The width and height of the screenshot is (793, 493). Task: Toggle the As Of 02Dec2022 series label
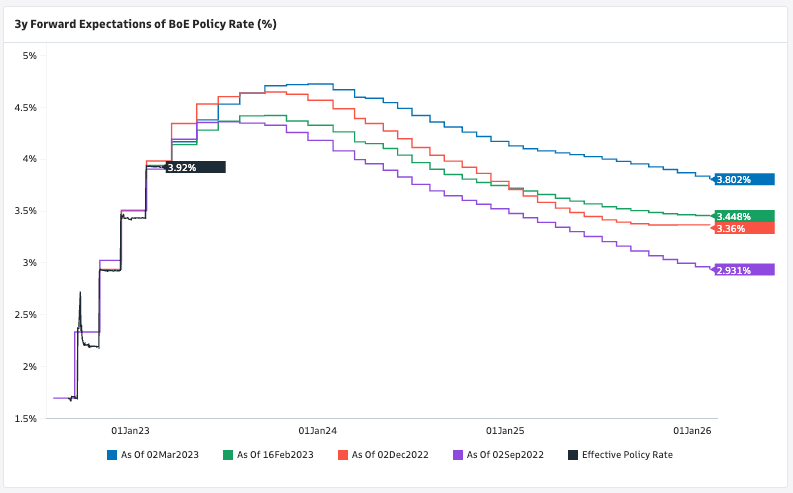tap(390, 455)
